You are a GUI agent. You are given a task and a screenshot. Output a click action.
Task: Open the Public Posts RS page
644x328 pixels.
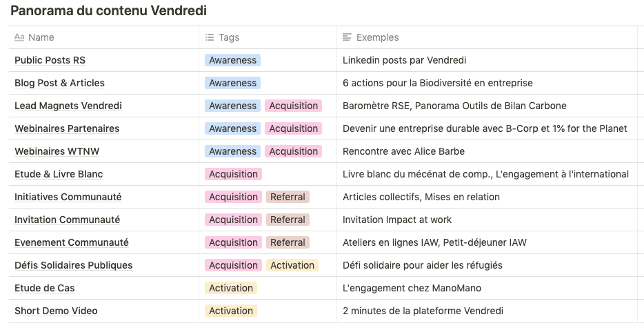pos(50,60)
